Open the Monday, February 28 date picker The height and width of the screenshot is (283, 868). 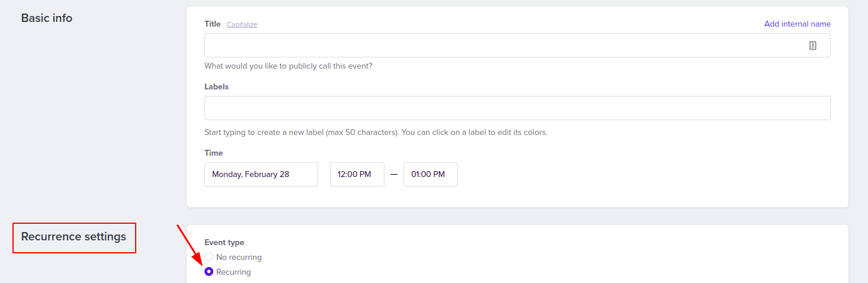261,174
